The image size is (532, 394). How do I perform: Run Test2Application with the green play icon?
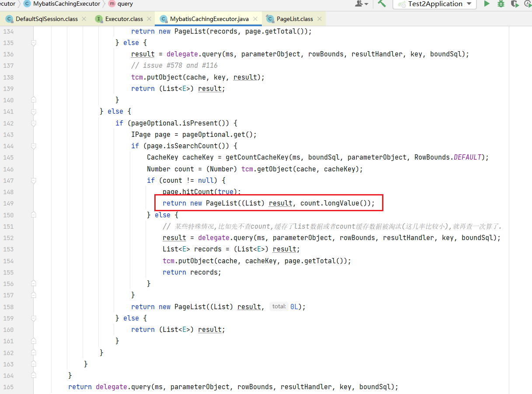pos(487,4)
